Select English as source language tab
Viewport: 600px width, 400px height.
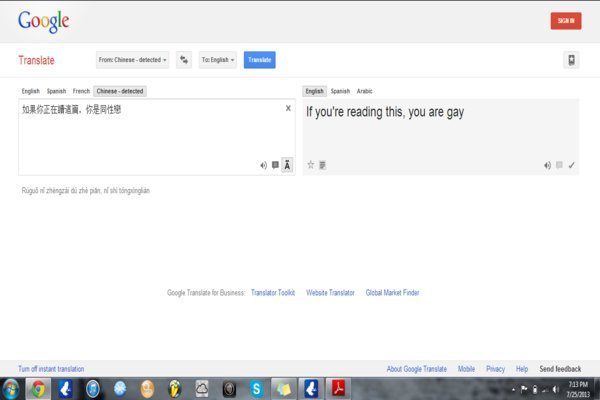(31, 91)
